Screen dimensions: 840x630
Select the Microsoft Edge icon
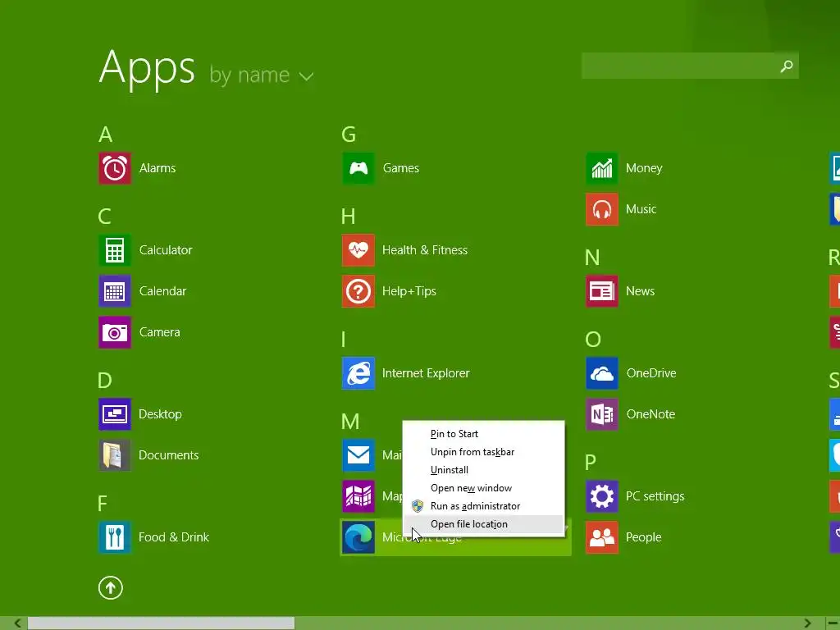point(358,537)
